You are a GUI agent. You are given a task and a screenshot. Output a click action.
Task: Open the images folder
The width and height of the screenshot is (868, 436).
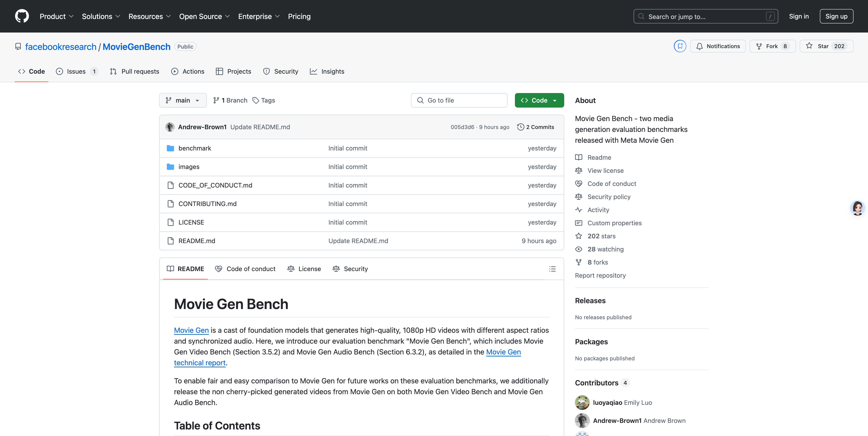pyautogui.click(x=189, y=167)
